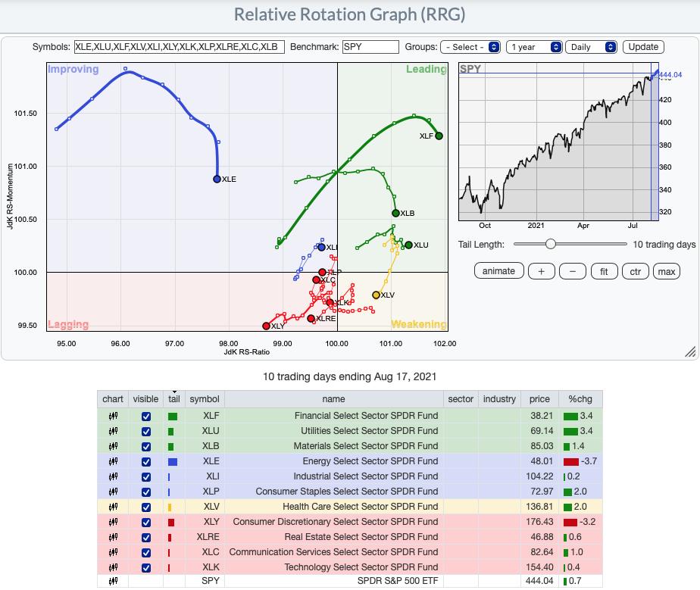Image resolution: width=700 pixels, height=590 pixels.
Task: Click the XLF tail color marker
Action: [173, 417]
